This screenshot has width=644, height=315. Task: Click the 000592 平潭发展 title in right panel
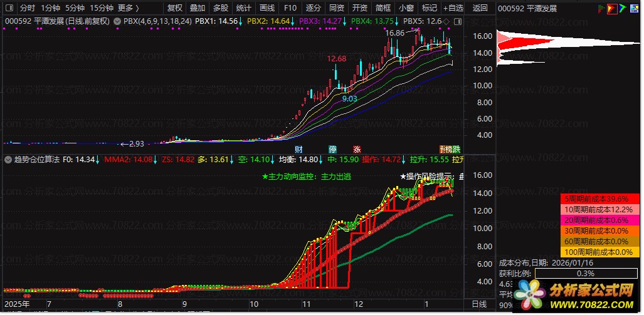click(528, 8)
